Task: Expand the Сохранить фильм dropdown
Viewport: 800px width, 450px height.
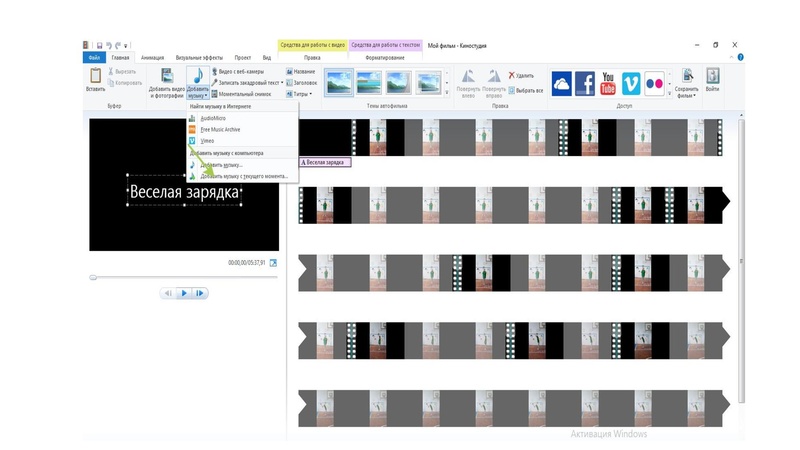Action: click(686, 96)
